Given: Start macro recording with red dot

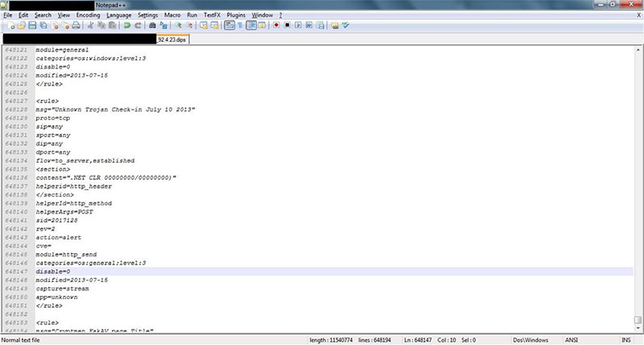Looking at the screenshot, I should (x=276, y=26).
